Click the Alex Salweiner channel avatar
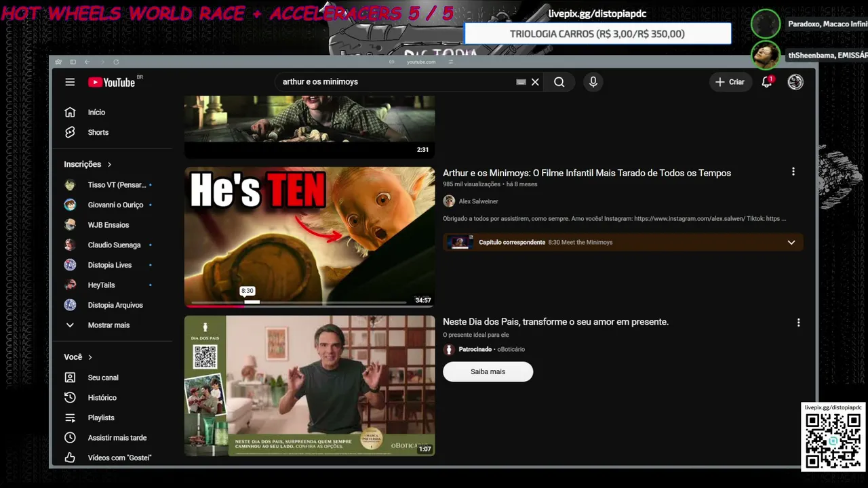Screen dimensions: 868x488 point(449,201)
